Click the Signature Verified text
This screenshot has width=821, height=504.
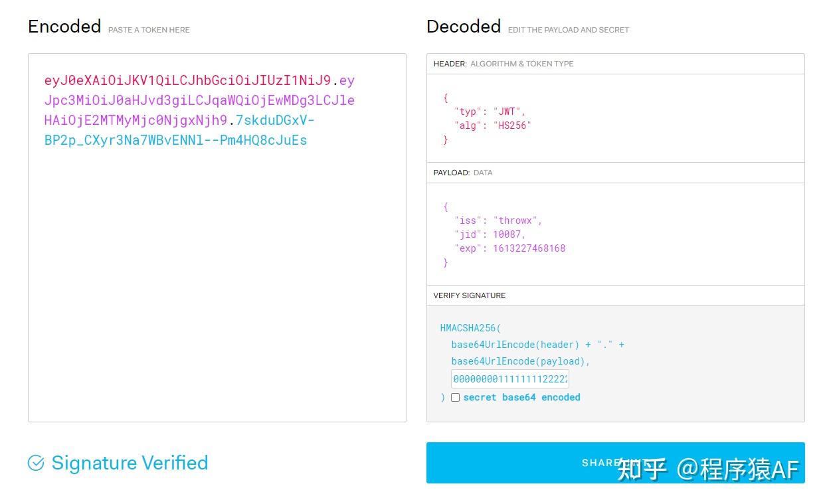(x=130, y=463)
